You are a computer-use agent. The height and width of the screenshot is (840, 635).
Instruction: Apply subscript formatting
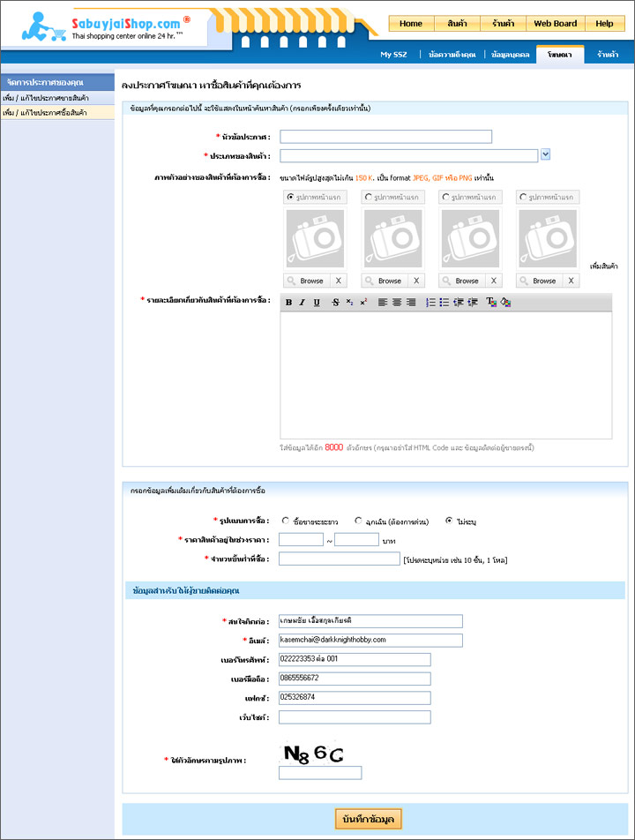[349, 303]
